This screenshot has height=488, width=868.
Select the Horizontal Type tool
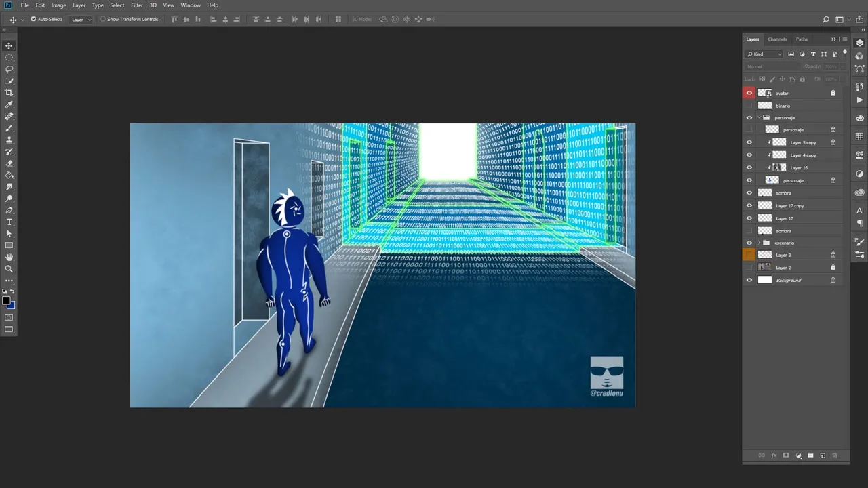click(9, 222)
